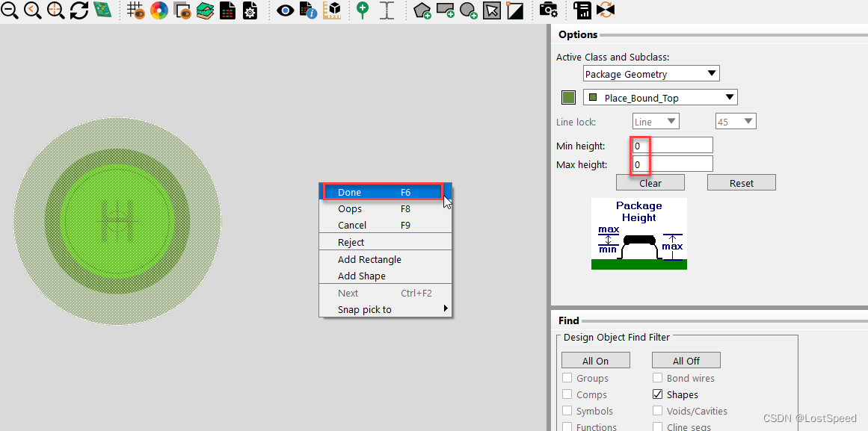Select Add Rectangle in context menu
This screenshot has height=431, width=868.
[x=369, y=259]
